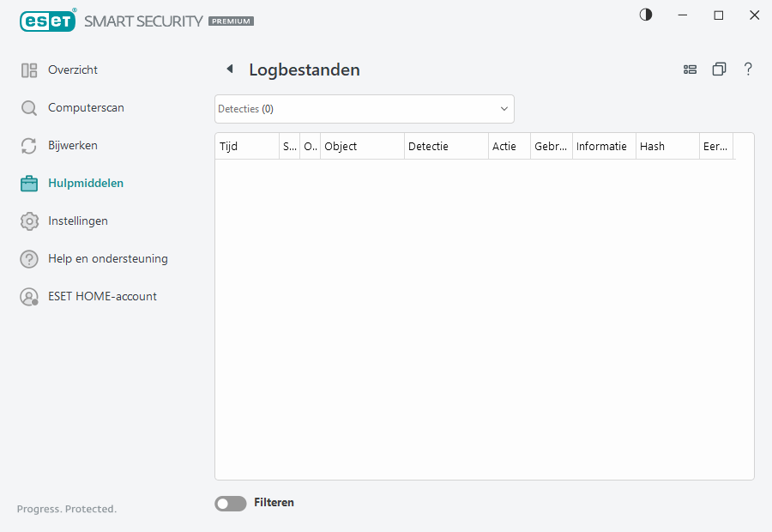Viewport: 772px width, 532px height.
Task: Open the Help en ondersteuning question icon
Action: click(x=29, y=258)
